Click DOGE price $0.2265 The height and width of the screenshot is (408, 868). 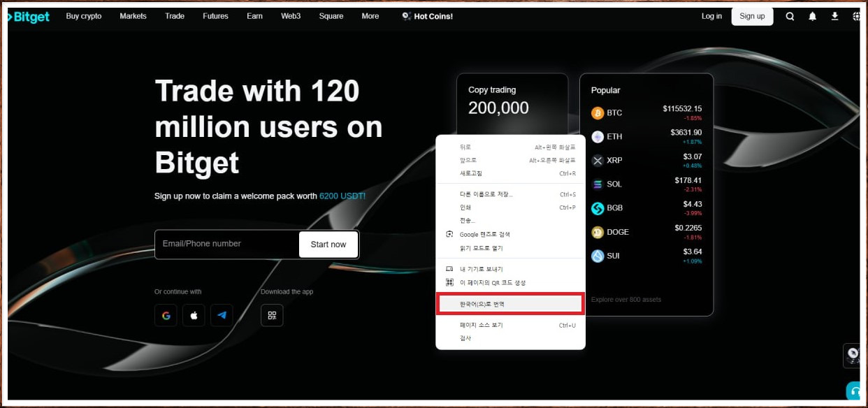[x=688, y=228]
